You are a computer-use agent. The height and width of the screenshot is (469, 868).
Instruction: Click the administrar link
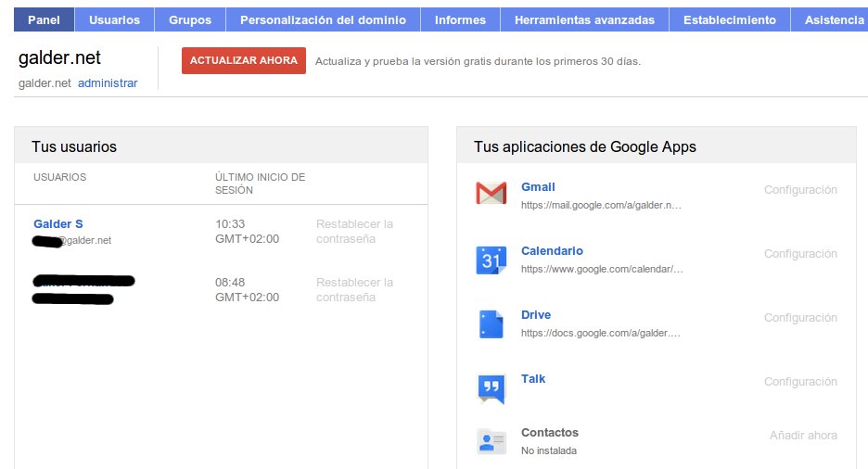pos(108,83)
